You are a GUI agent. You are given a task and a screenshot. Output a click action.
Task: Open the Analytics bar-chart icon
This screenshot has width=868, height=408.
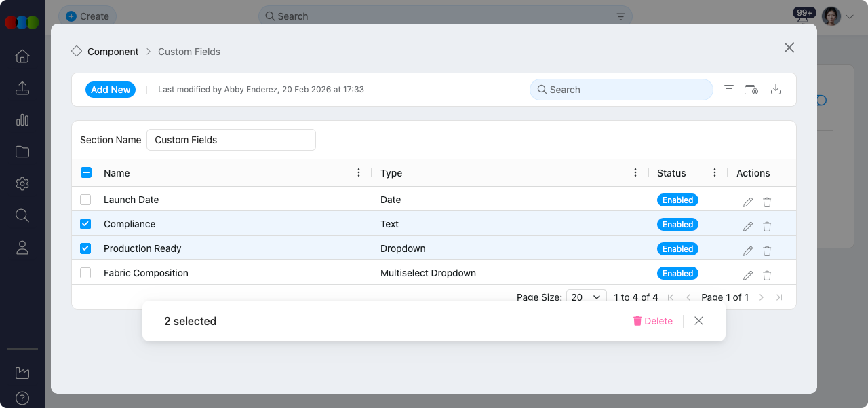[22, 119]
